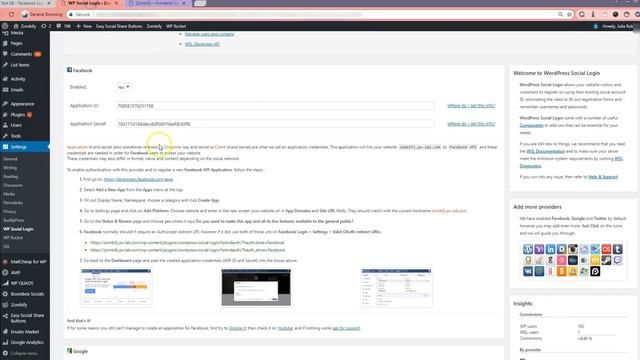Focus the Application ID field
This screenshot has height=360, width=640.
click(x=275, y=106)
